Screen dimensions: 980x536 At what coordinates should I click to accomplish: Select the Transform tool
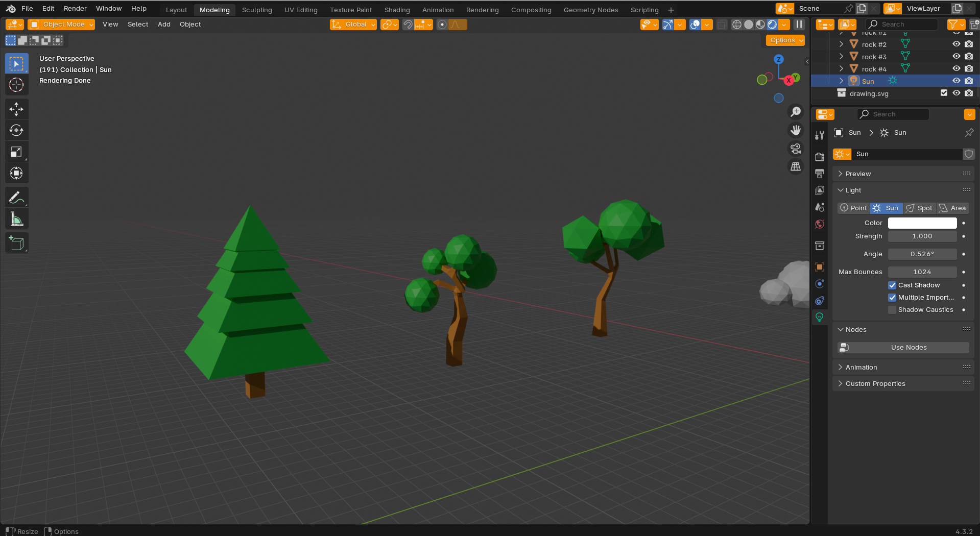point(16,173)
